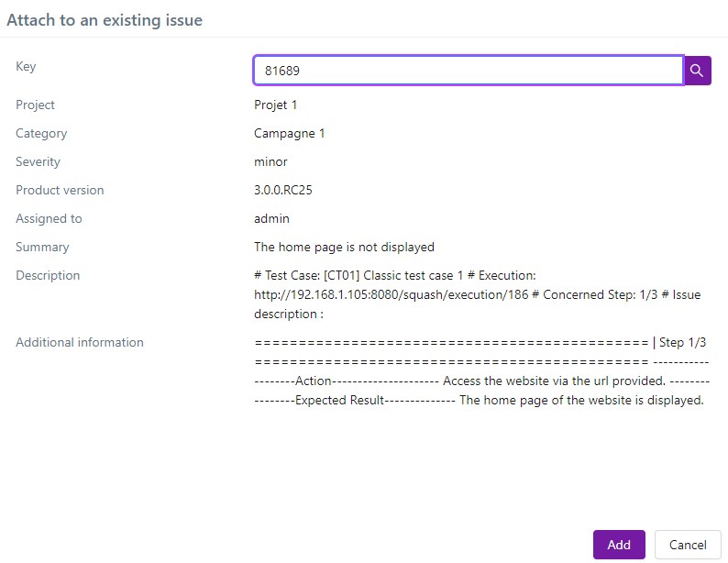This screenshot has height=563, width=728.
Task: Click the Severity label
Action: click(x=38, y=161)
